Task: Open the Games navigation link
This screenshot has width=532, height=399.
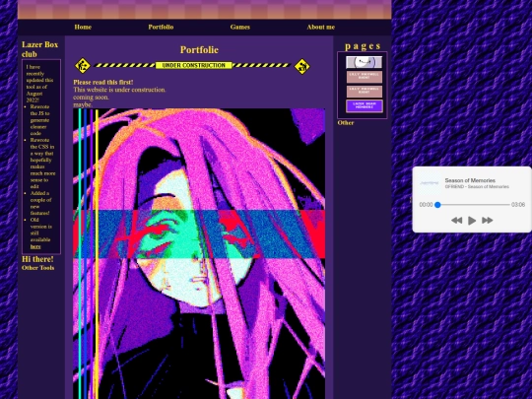Action: coord(239,27)
